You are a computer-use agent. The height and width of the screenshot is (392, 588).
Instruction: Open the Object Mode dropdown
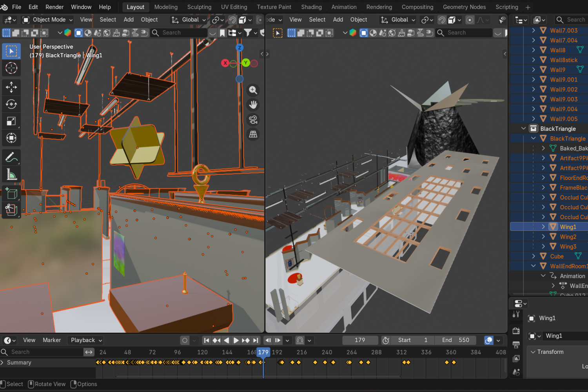coord(48,20)
